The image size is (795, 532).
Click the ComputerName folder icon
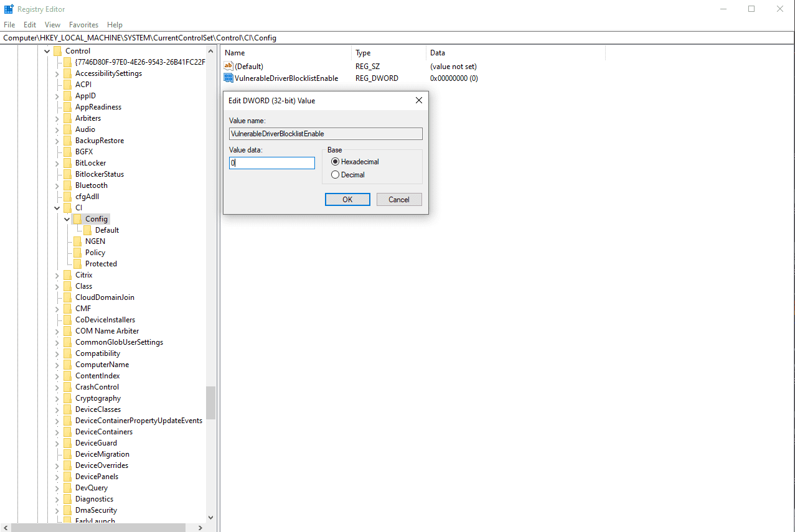click(67, 365)
